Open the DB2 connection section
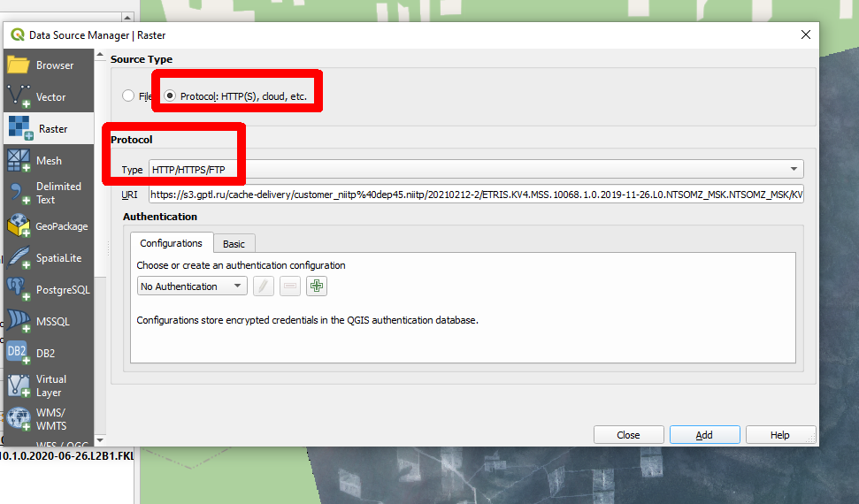The width and height of the screenshot is (859, 504). click(x=49, y=354)
